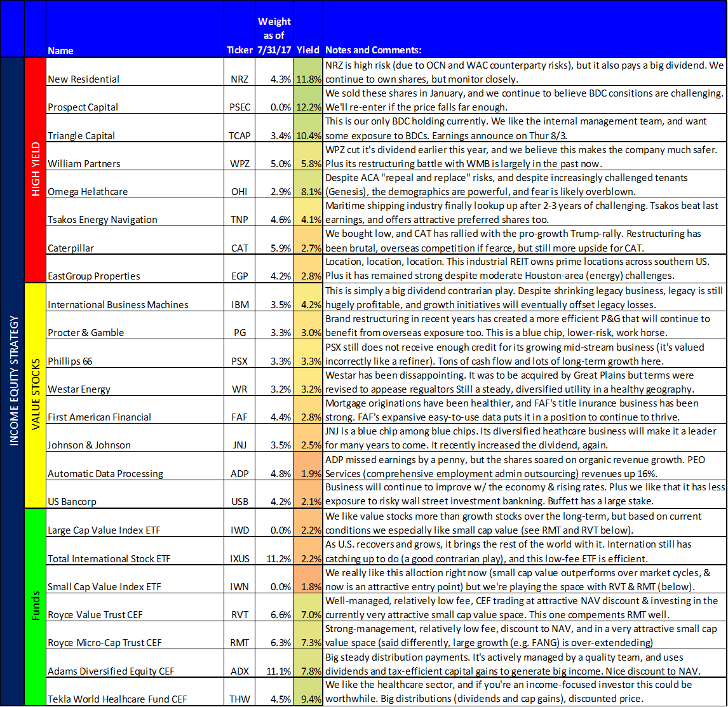Click the 'Omega Helathcare' cell
Viewport: 728px width, 707px height.
pyautogui.click(x=135, y=184)
